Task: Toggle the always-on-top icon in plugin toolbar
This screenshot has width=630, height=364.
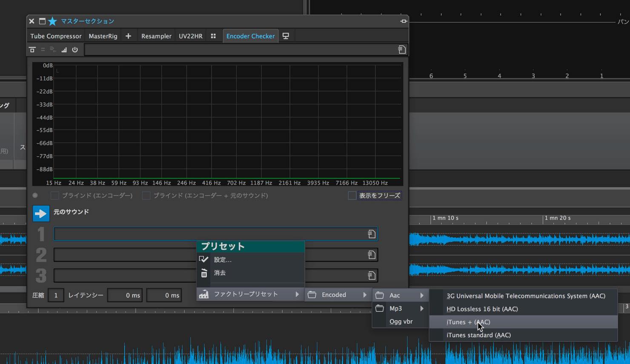Action: [32, 50]
